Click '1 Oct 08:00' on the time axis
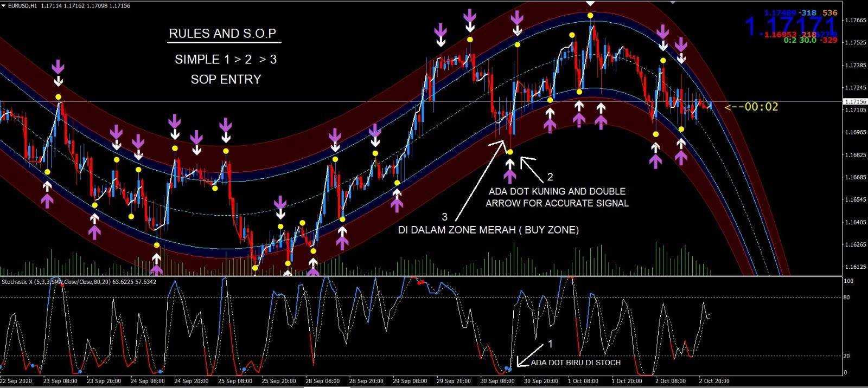 click(x=583, y=381)
